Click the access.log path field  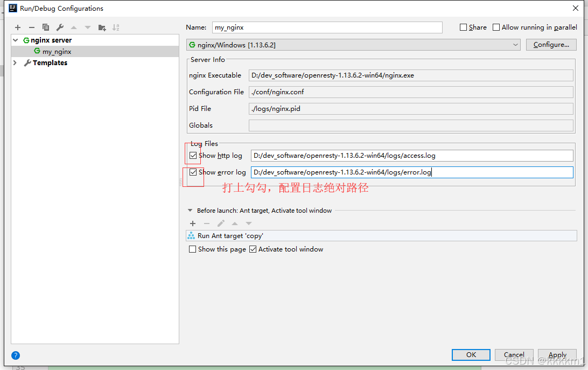click(412, 156)
